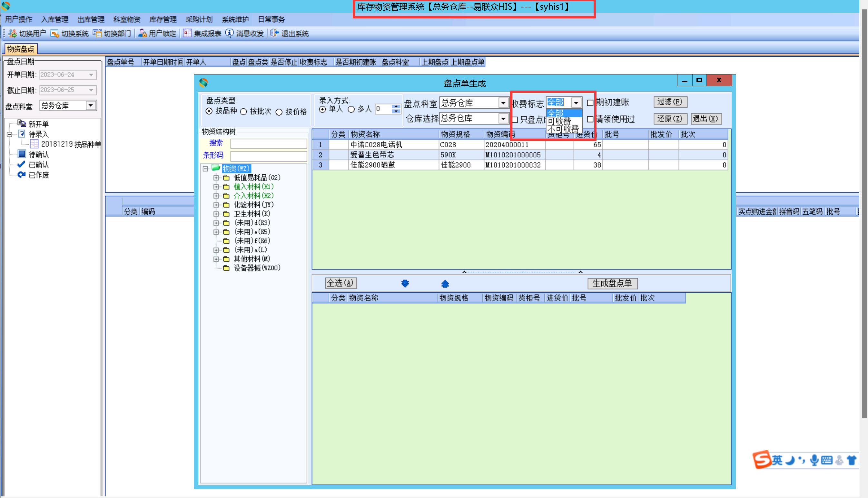The width and height of the screenshot is (868, 498).
Task: Click the 过滤(F) button
Action: 670,102
